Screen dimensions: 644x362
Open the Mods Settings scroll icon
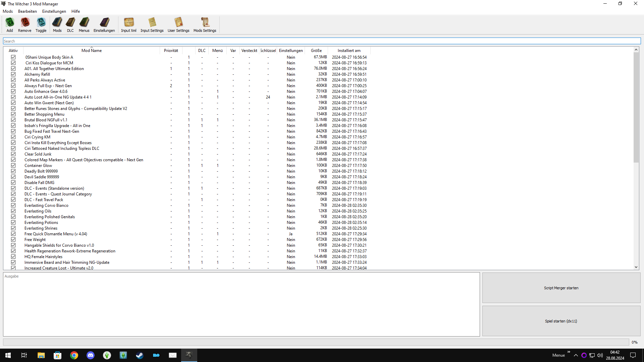[x=205, y=25]
